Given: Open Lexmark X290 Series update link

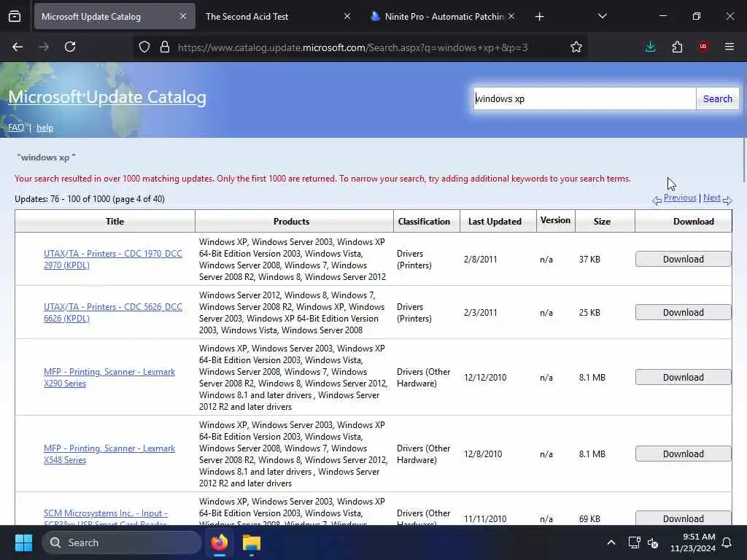Looking at the screenshot, I should point(109,378).
